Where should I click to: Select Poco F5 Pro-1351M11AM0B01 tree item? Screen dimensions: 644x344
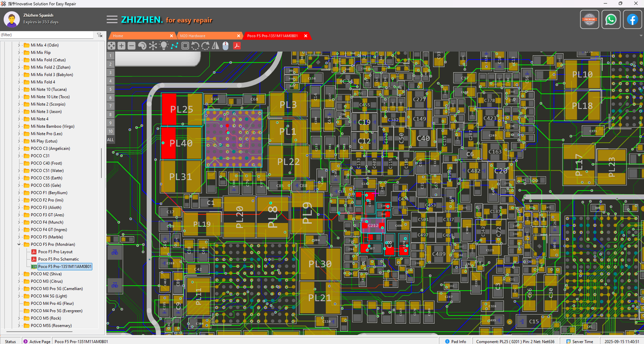click(65, 267)
